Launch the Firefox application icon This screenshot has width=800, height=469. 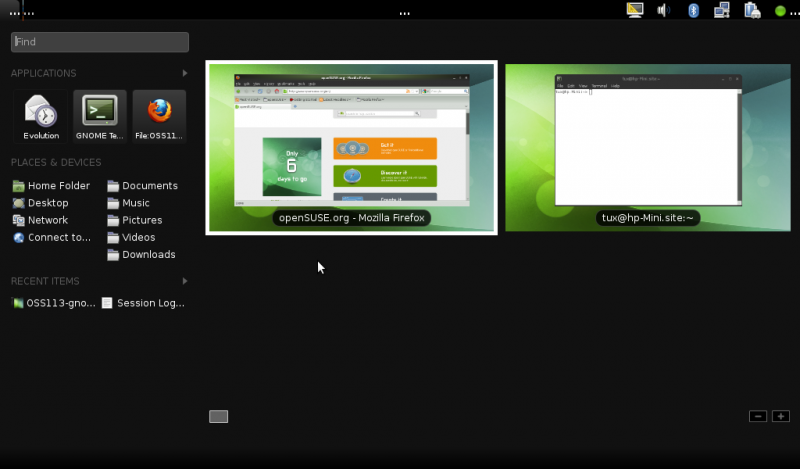coord(159,116)
